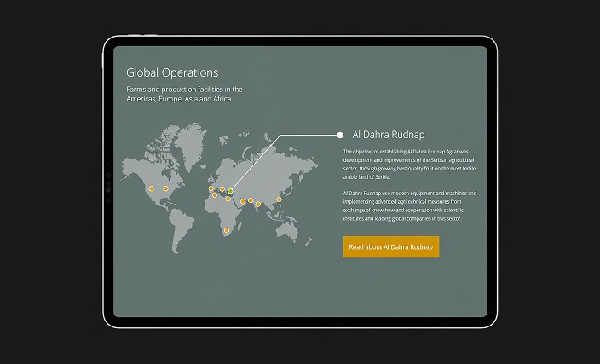Select the orange marker over Egypt
Screen dimensions: 600x364
[228, 199]
